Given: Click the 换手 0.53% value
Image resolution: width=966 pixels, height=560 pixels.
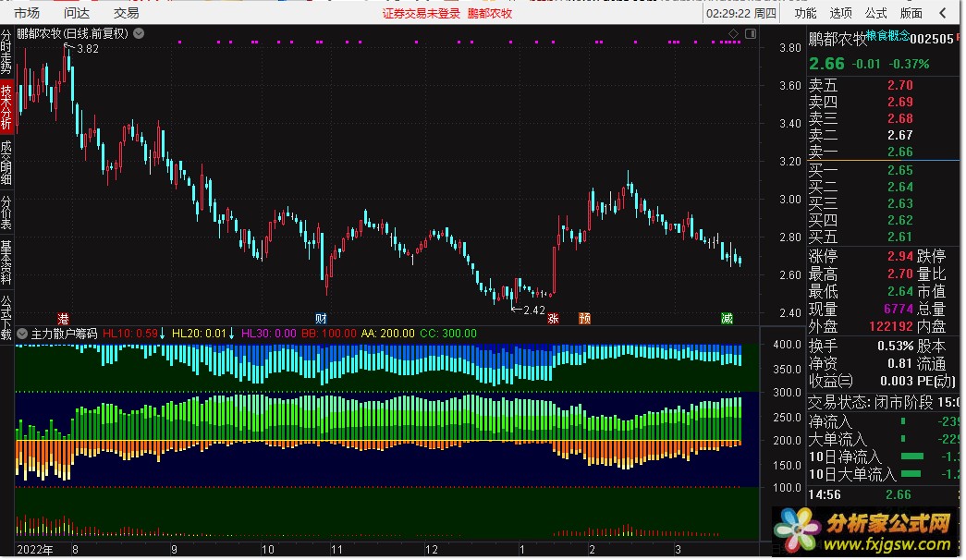Looking at the screenshot, I should pyautogui.click(x=895, y=346).
